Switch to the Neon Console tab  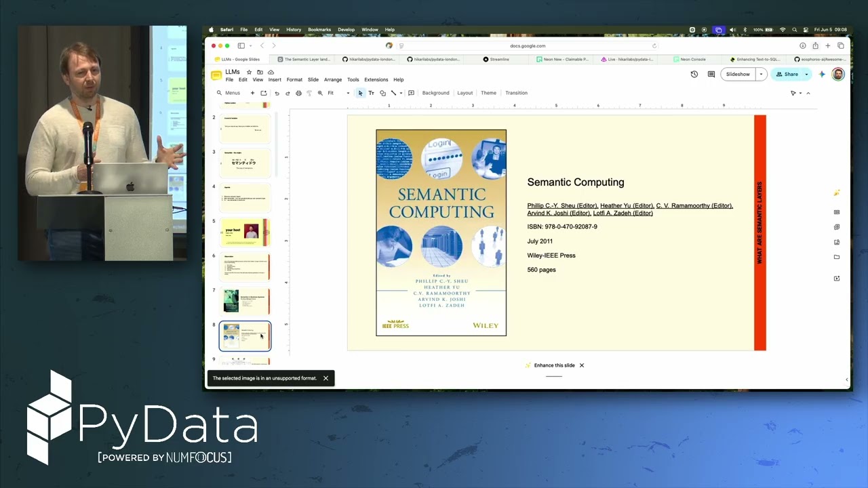point(689,59)
